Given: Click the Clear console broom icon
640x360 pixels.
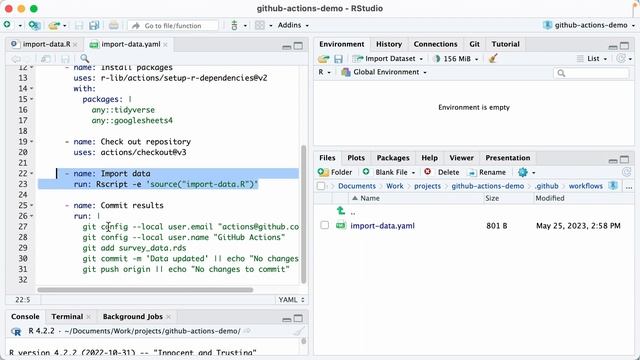Looking at the screenshot, I should tap(299, 331).
